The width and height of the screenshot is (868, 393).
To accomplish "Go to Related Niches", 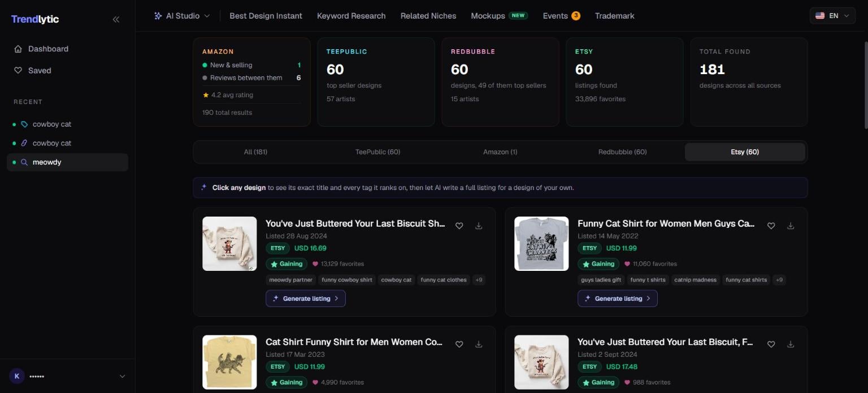I will [x=428, y=16].
